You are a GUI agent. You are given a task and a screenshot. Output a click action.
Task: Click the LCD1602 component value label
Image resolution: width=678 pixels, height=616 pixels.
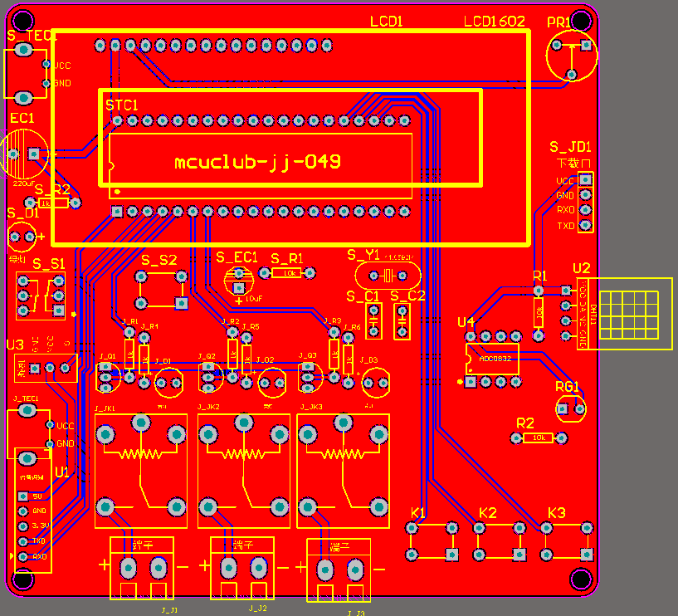pos(495,22)
